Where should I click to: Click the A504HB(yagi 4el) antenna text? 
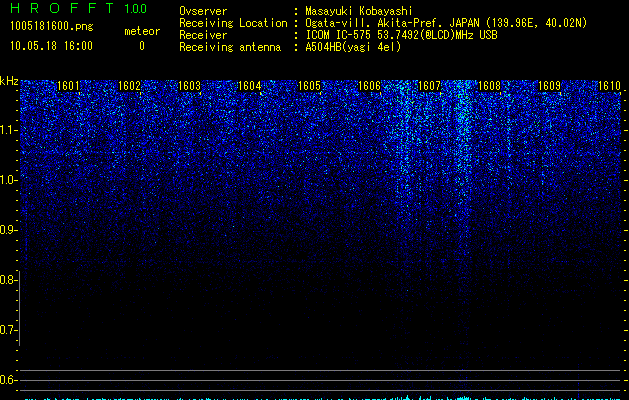tap(353, 47)
